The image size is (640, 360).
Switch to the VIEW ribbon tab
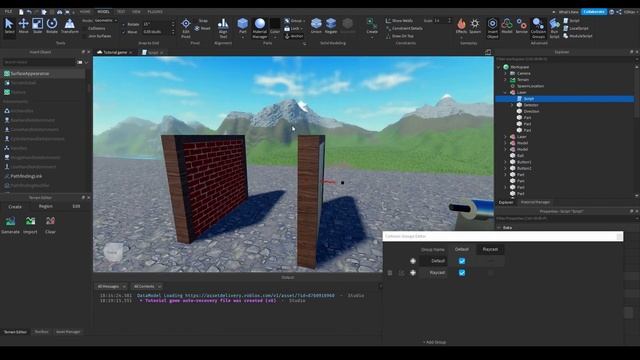pyautogui.click(x=136, y=12)
